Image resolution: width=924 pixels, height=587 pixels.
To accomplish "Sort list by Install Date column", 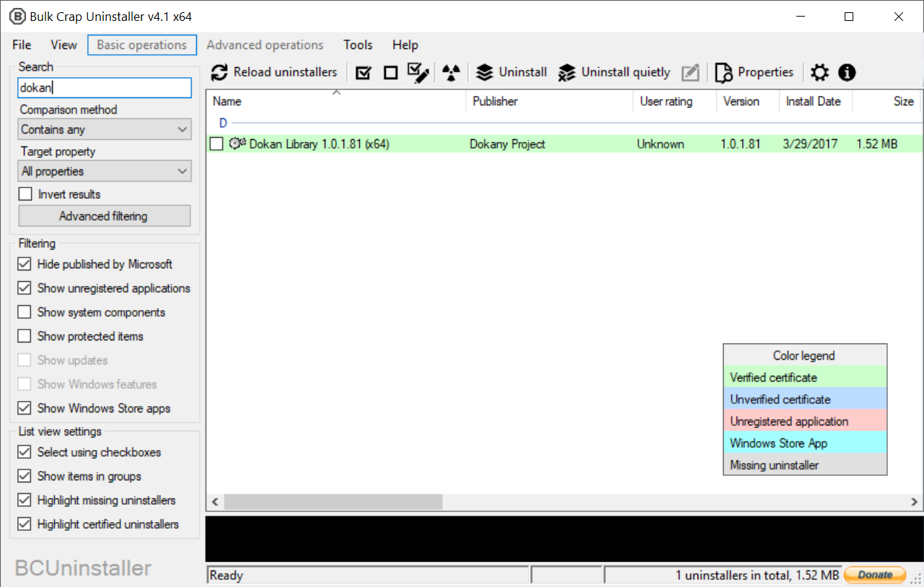I will coord(816,102).
